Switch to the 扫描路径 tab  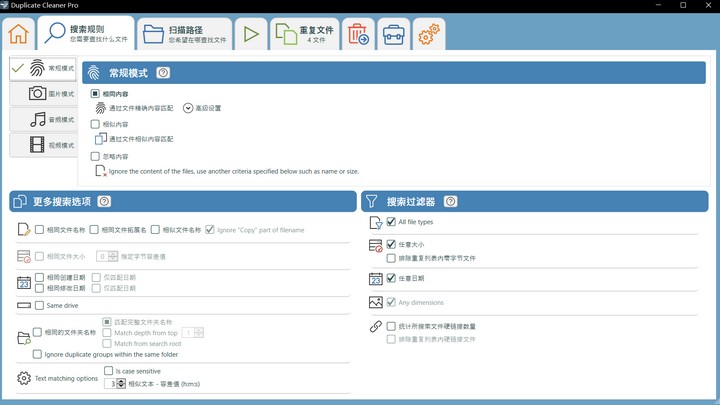(184, 34)
